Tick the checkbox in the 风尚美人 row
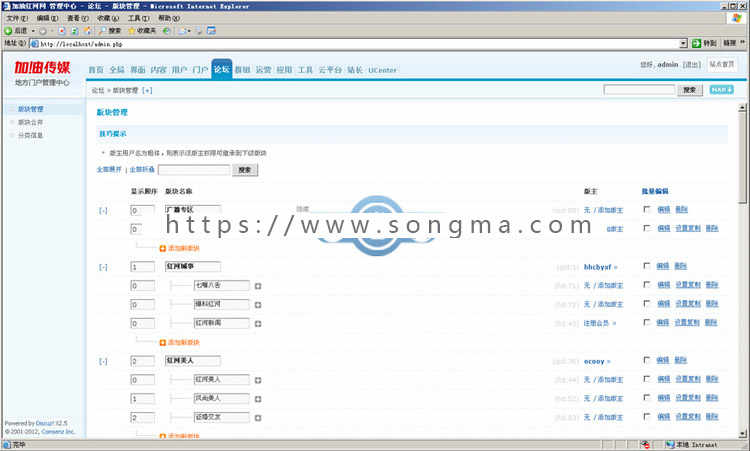This screenshot has width=750, height=451. 647,398
